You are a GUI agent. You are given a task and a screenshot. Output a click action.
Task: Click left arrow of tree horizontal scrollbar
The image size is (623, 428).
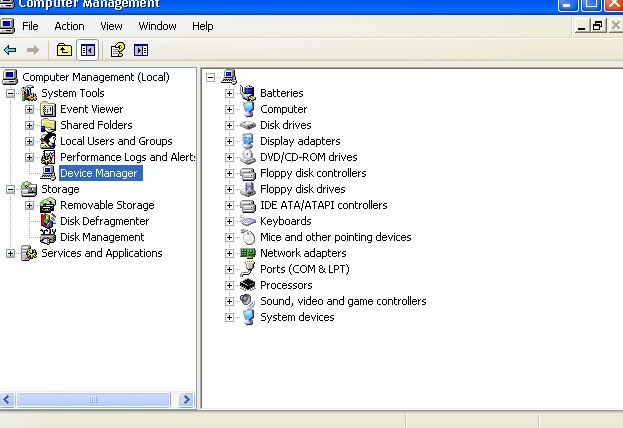(8, 399)
